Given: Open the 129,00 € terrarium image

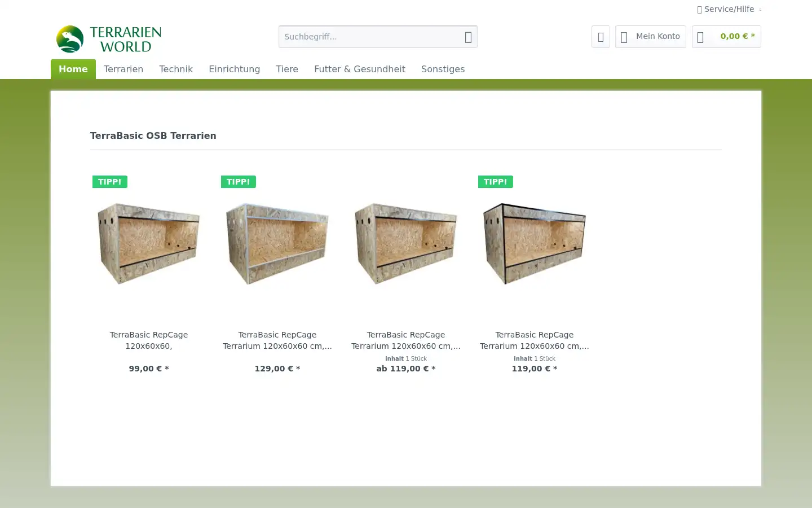Looking at the screenshot, I should pos(277,244).
